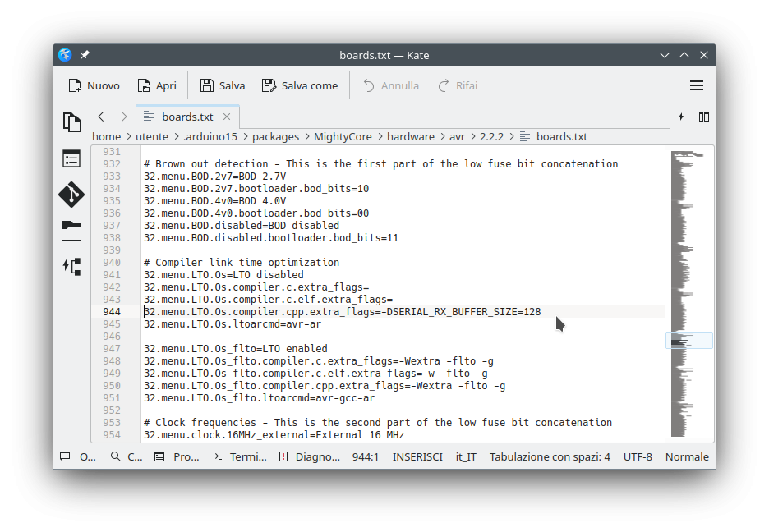Open packages breadcrumb folder
This screenshot has height=532, width=769.
(275, 136)
